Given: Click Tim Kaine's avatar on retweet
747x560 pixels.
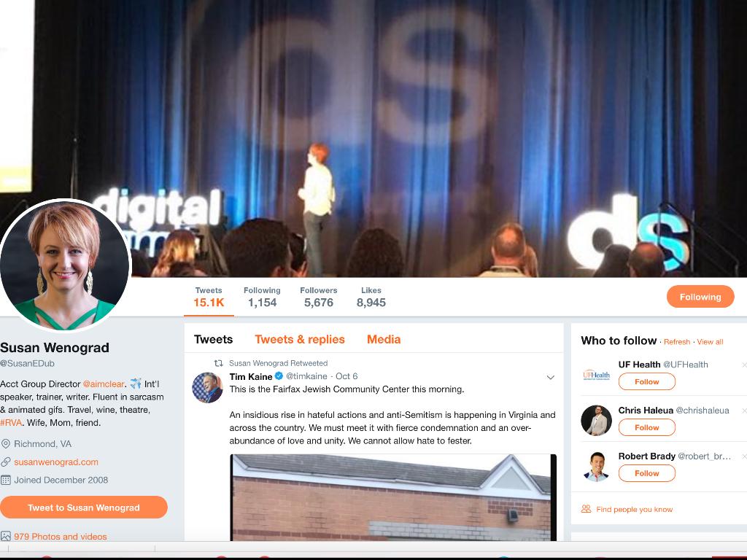Looking at the screenshot, I should [x=207, y=387].
